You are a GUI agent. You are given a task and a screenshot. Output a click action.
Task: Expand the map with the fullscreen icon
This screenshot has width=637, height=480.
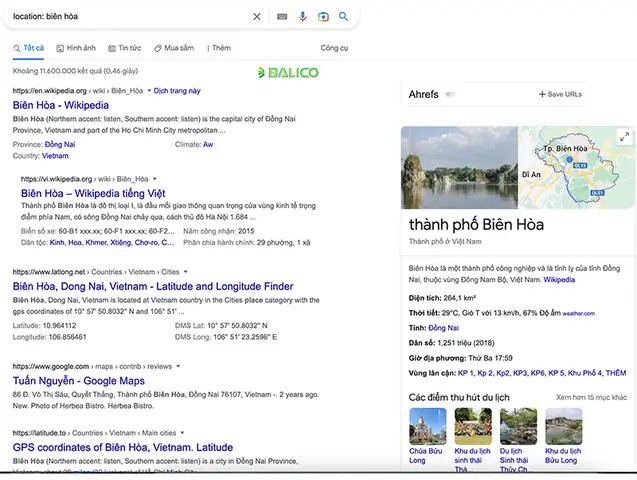(624, 137)
